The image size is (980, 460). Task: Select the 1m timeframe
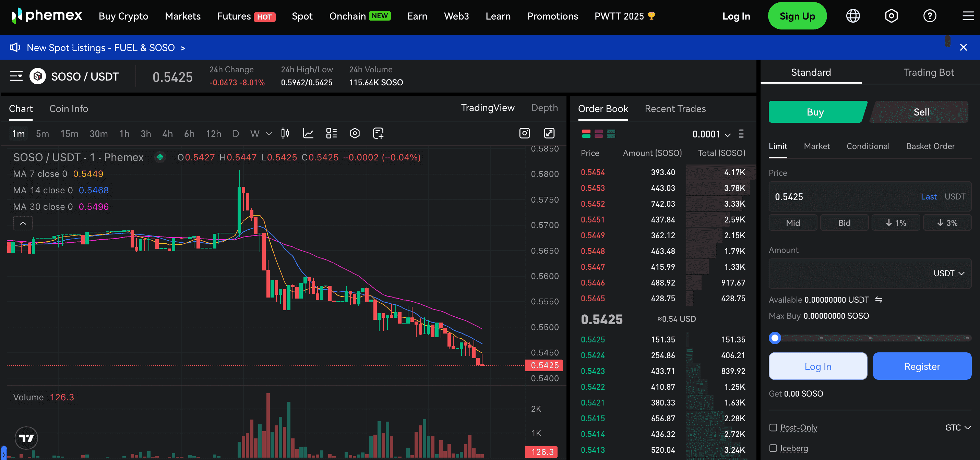(x=18, y=134)
